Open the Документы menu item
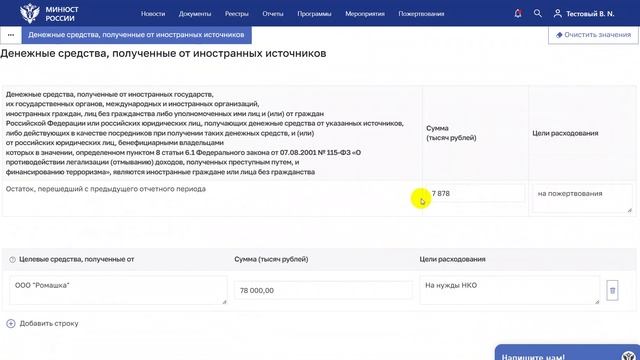The width and height of the screenshot is (640, 360). tap(195, 13)
